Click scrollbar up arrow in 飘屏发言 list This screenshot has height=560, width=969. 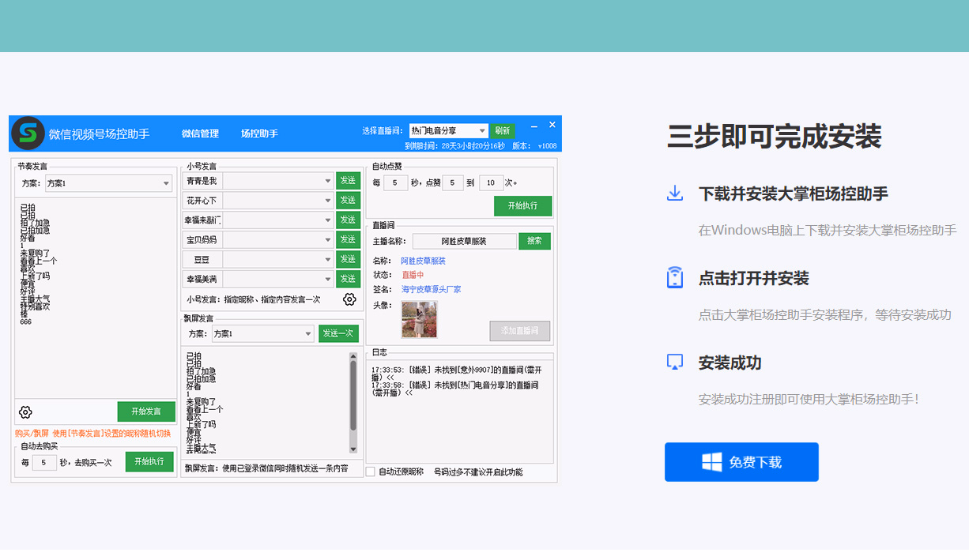(353, 357)
